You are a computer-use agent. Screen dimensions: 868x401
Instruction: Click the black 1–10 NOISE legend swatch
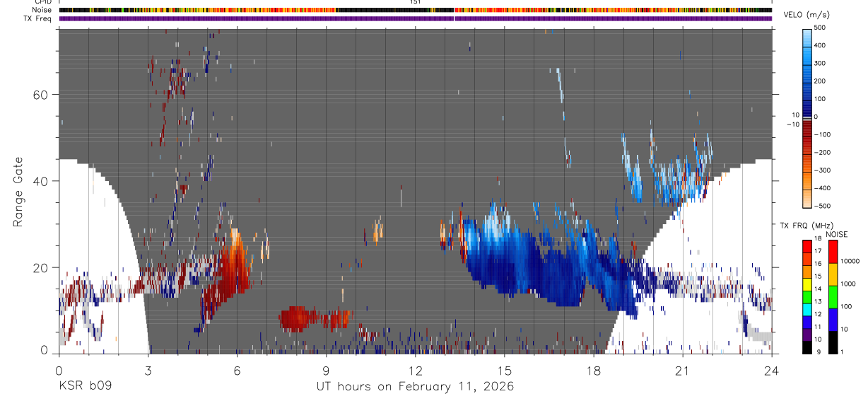[x=832, y=342]
